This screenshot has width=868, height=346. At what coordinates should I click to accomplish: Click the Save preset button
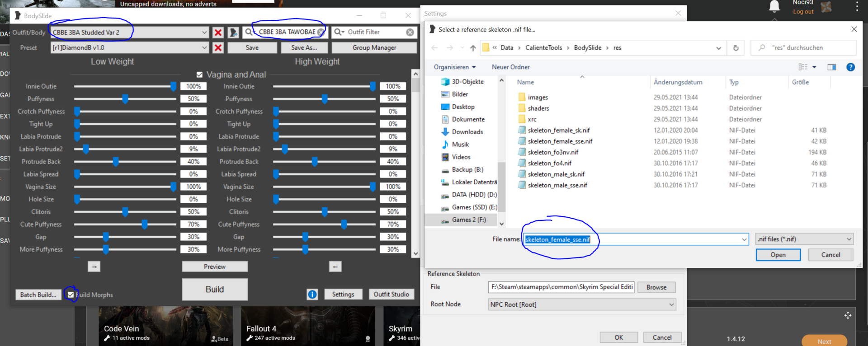tap(252, 47)
